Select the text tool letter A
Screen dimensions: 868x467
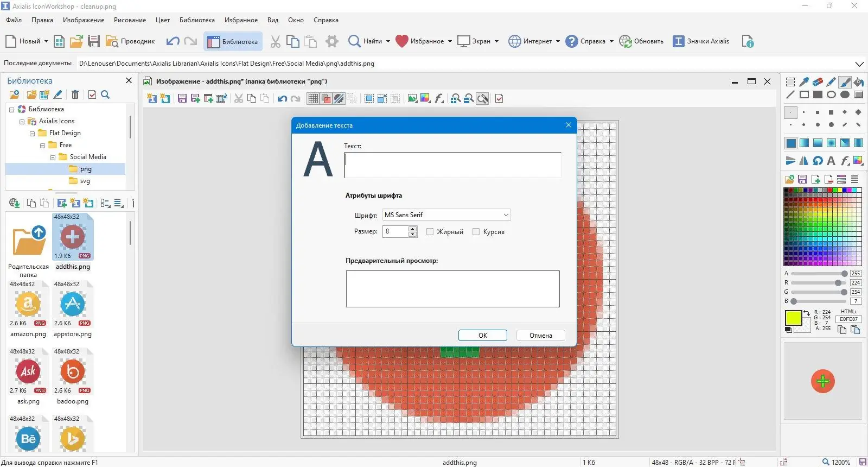(x=831, y=160)
